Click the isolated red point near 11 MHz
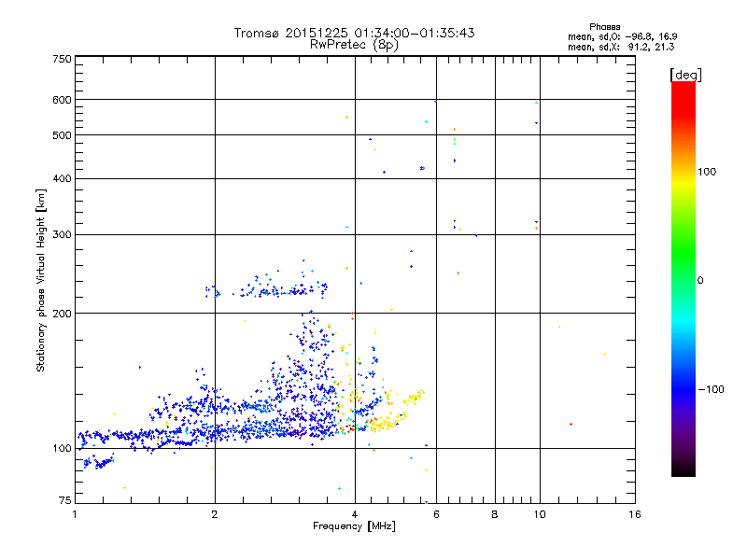 tap(571, 424)
